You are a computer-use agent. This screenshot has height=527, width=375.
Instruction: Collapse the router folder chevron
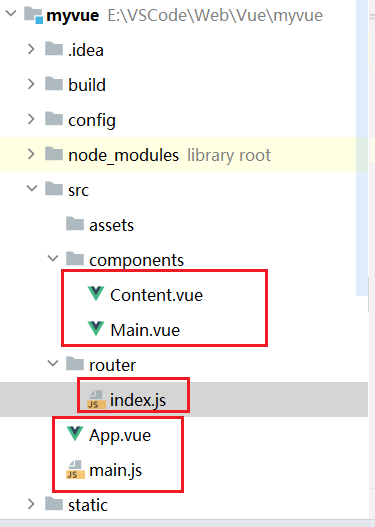click(53, 363)
